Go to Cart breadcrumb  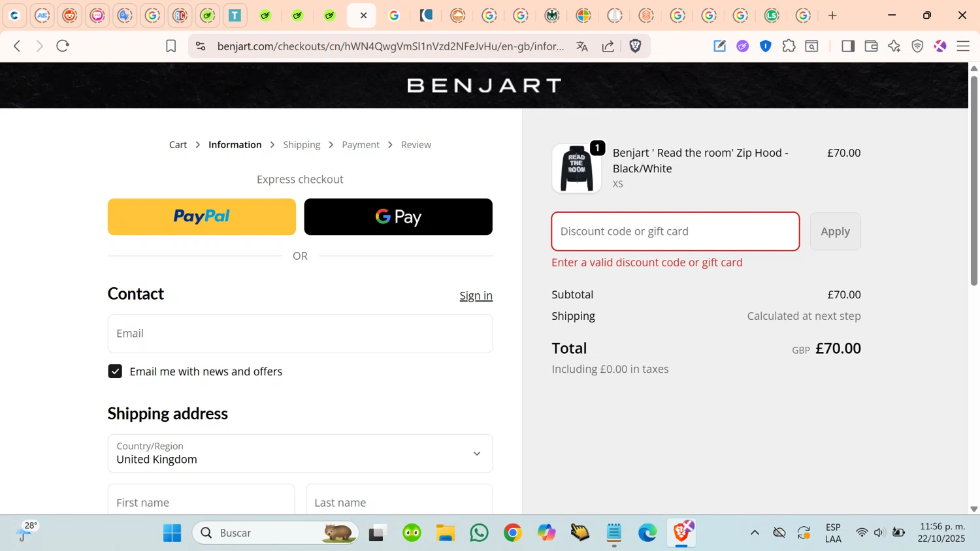click(178, 145)
